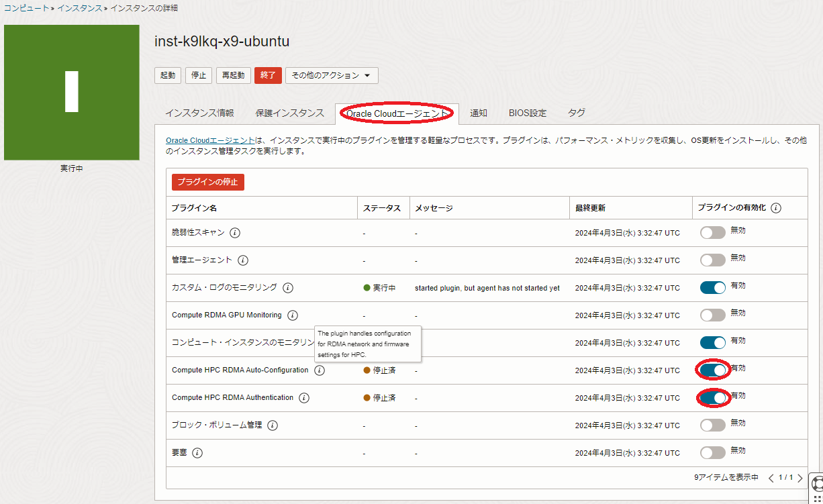
Task: Click info icon for Compute RDMA GPU Monitoring
Action: pos(293,315)
